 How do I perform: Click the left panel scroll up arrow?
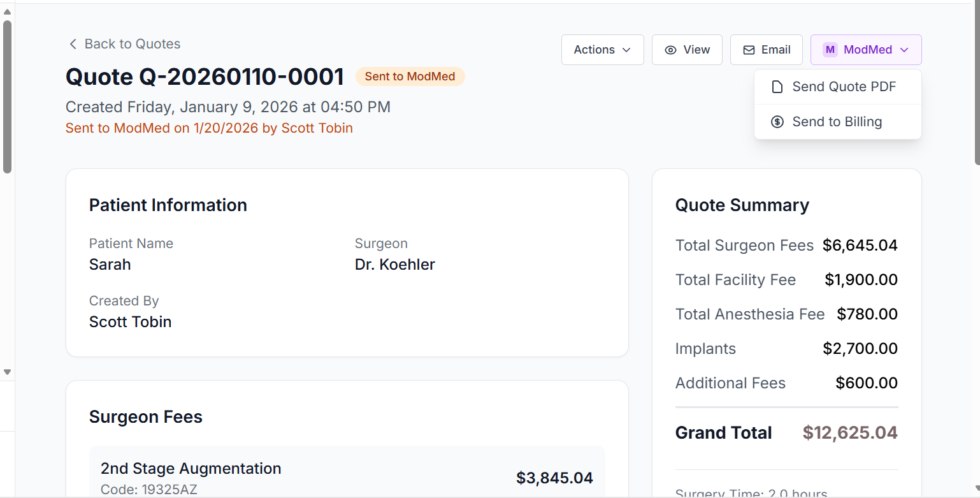pyautogui.click(x=7, y=11)
